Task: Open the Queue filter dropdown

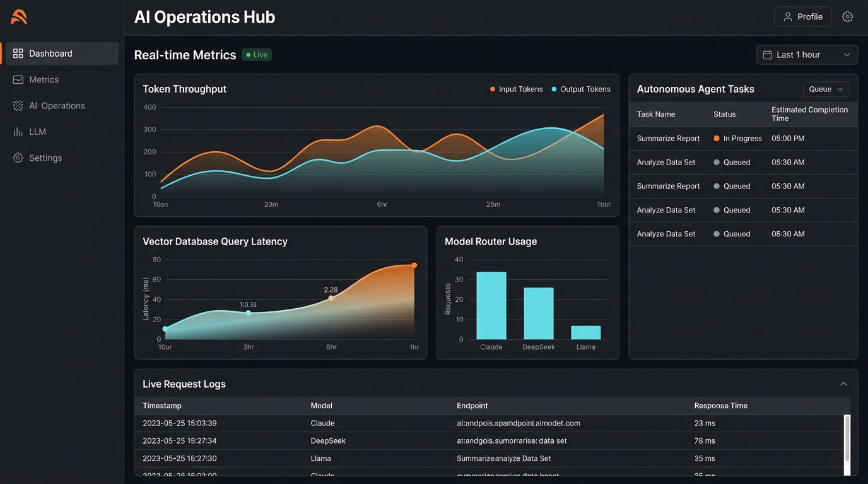Action: coord(826,89)
